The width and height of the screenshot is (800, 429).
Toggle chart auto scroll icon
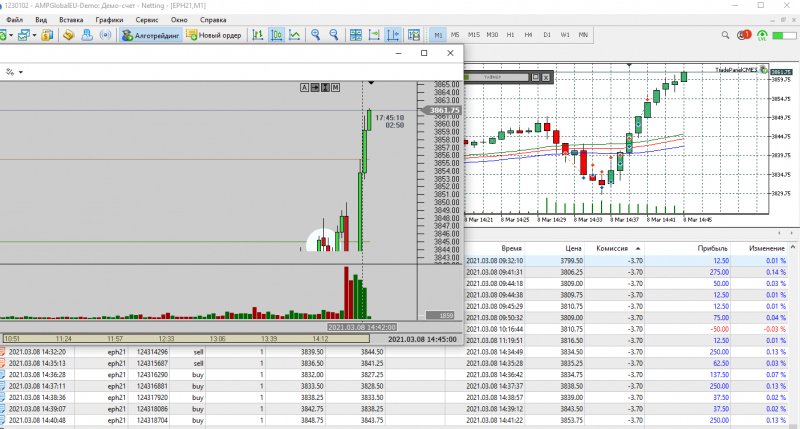tap(374, 35)
